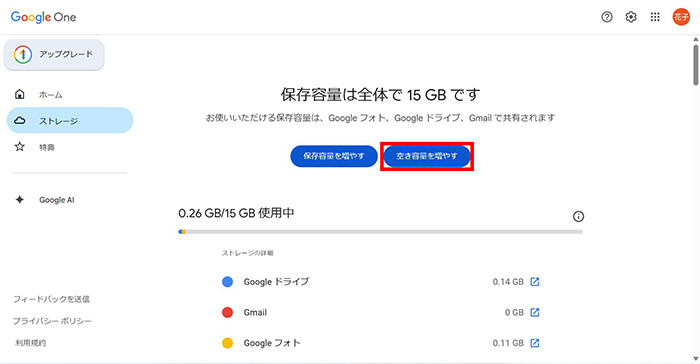The height and width of the screenshot is (364, 700).
Task: Open the 花子 account avatar
Action: (681, 17)
